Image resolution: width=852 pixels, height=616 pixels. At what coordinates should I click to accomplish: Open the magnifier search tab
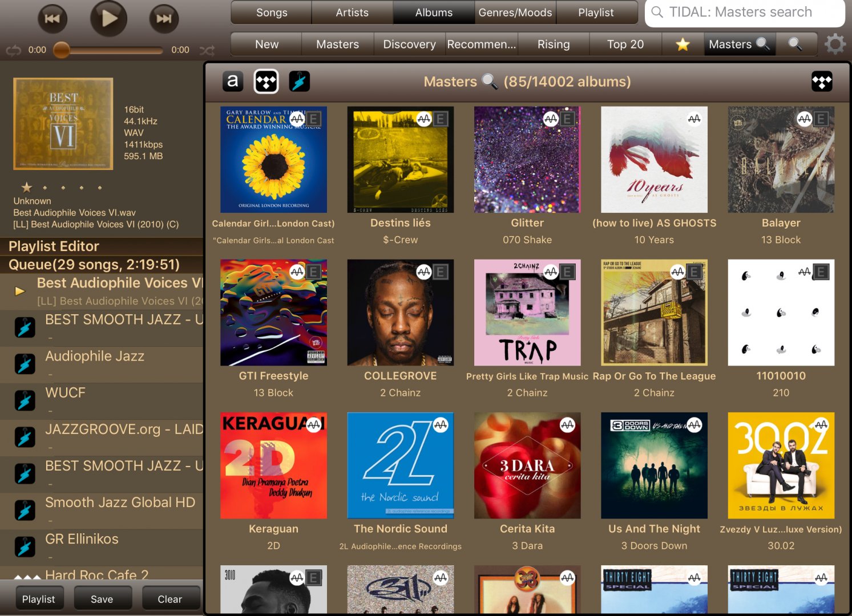pyautogui.click(x=795, y=44)
